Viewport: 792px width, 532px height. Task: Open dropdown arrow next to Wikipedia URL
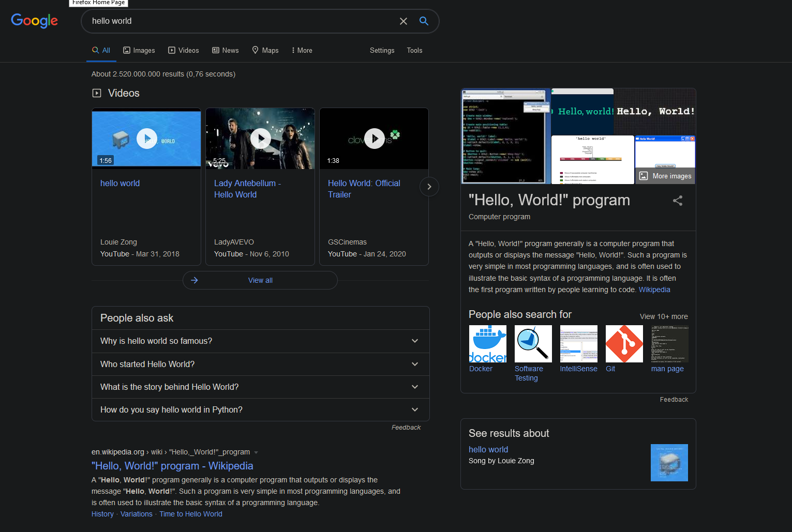(x=256, y=452)
